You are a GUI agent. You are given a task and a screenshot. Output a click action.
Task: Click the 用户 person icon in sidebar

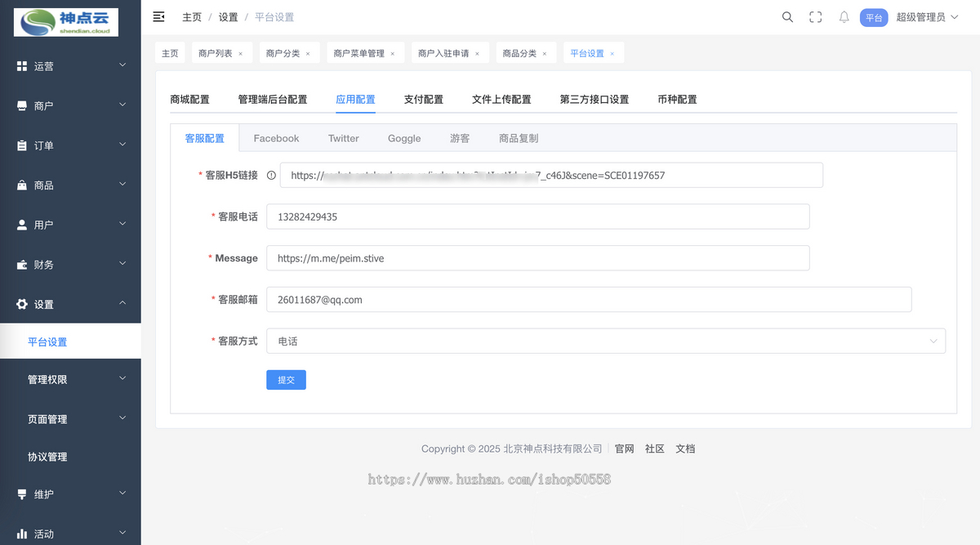[x=22, y=225]
